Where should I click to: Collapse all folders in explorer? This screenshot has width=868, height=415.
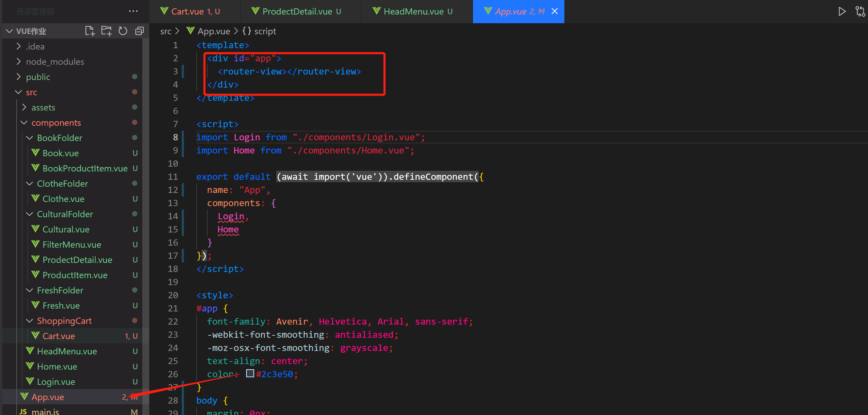click(x=140, y=31)
